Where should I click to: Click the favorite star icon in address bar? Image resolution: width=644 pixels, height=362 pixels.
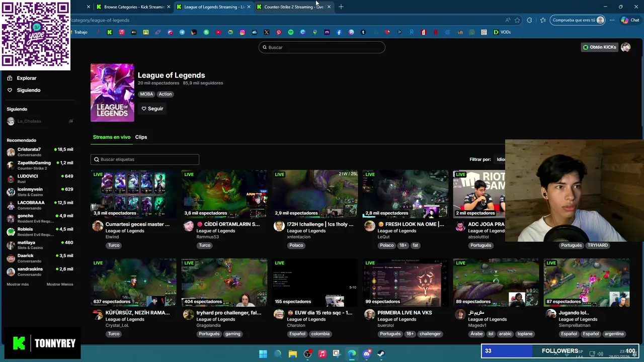517,20
